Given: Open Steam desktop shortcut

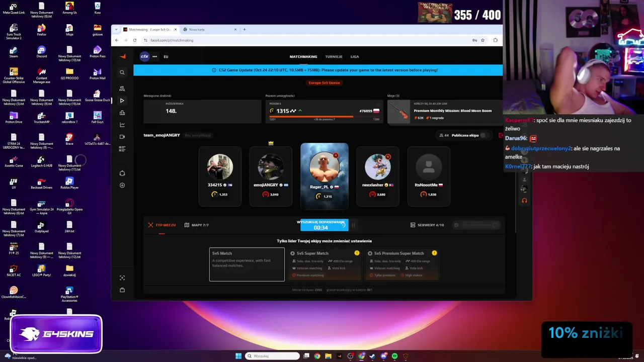Looking at the screenshot, I should click(14, 52).
